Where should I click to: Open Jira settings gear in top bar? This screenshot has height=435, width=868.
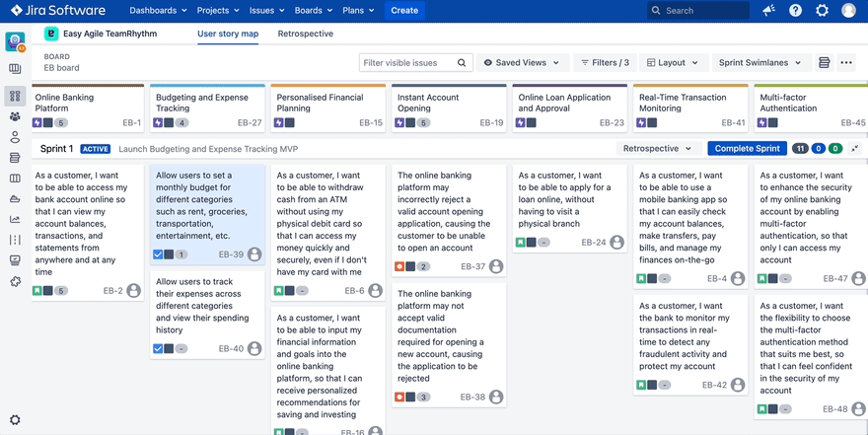click(822, 11)
